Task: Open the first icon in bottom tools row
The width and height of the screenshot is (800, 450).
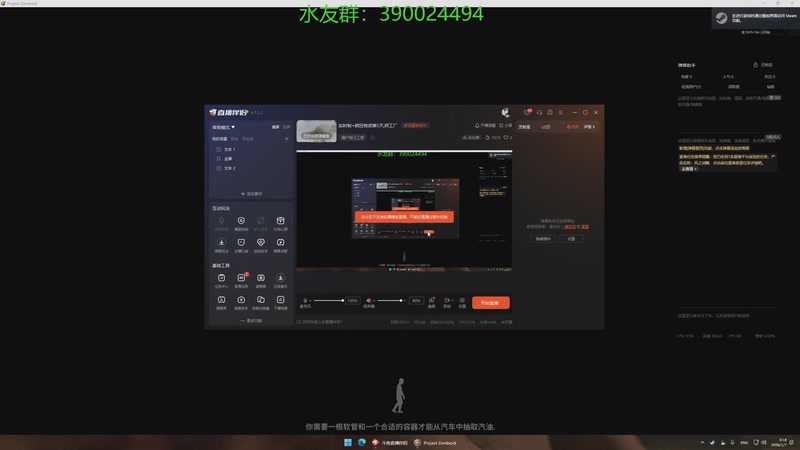Action: pos(221,299)
